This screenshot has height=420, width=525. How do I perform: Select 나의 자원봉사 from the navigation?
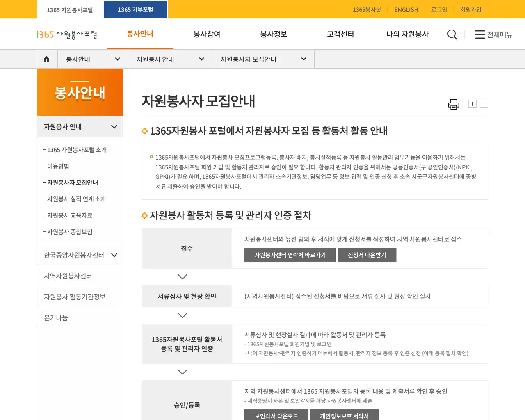[x=407, y=34]
